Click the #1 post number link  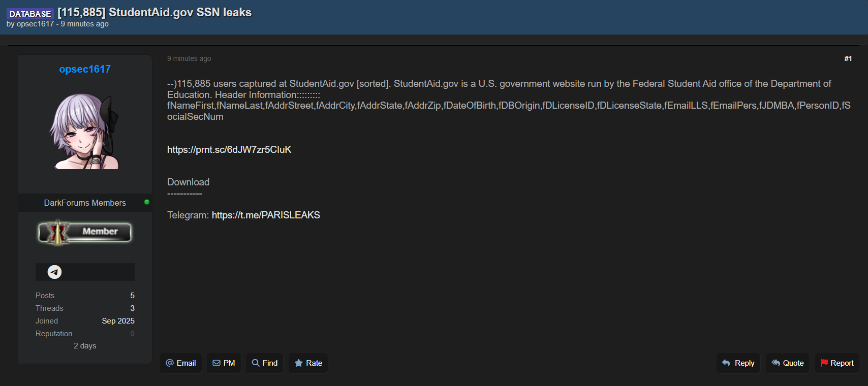coord(848,59)
